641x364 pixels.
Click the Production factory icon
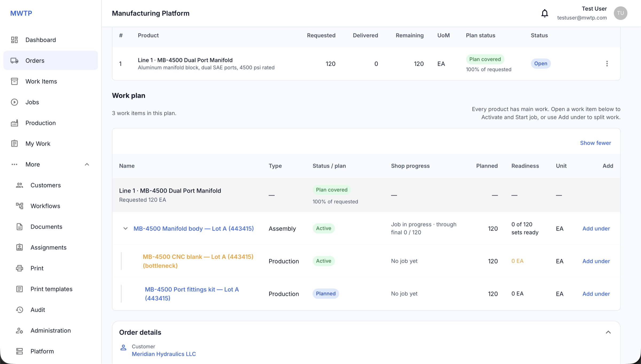(14, 123)
